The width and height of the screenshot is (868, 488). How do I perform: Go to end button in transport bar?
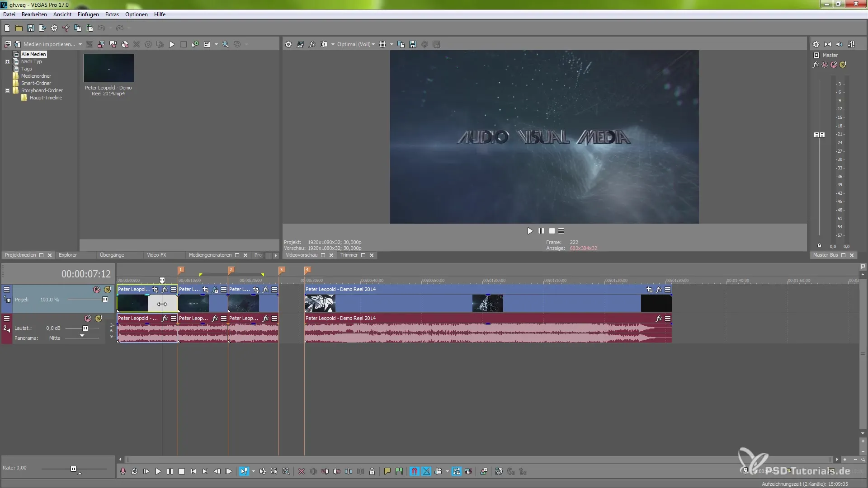[x=205, y=471]
